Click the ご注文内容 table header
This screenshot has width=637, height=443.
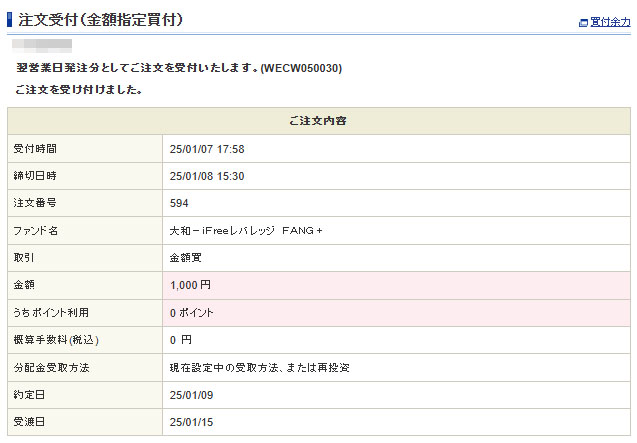pyautogui.click(x=319, y=121)
